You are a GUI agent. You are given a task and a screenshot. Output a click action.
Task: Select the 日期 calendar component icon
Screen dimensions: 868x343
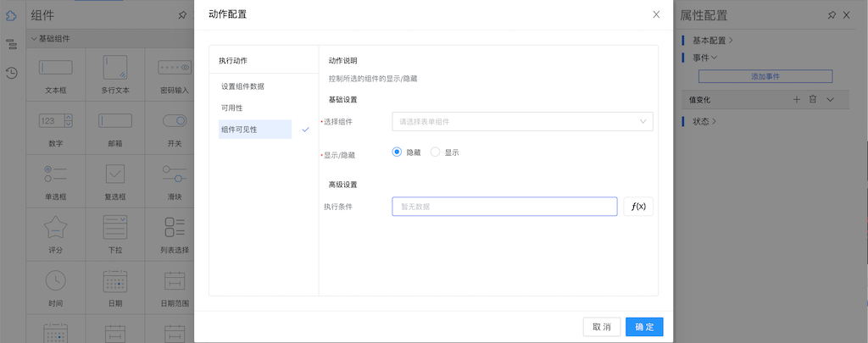point(115,280)
